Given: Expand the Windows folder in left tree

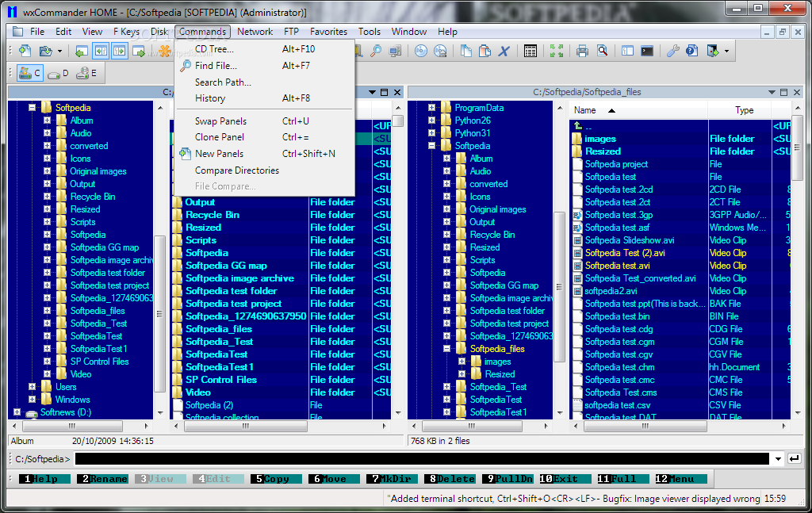Looking at the screenshot, I should click(32, 400).
